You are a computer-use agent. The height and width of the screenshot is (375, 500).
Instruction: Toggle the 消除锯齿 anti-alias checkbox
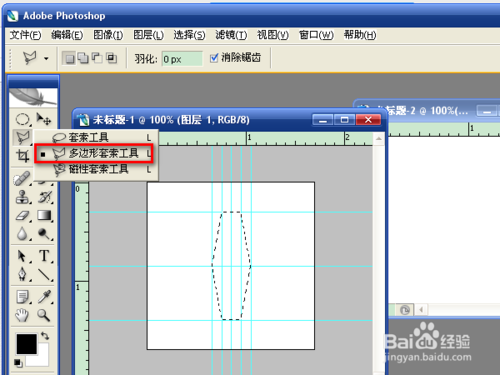214,58
